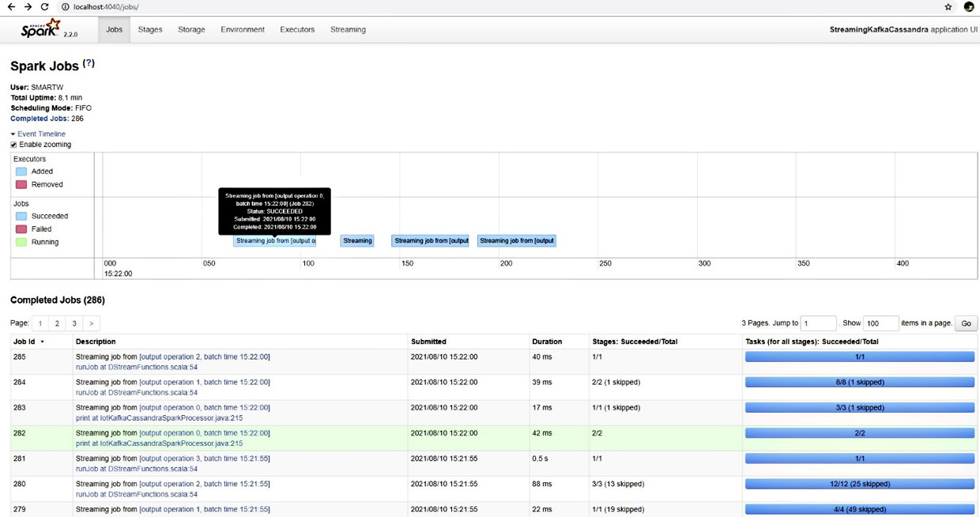
Task: Click the '3/3 (13 skipped)' stages cell
Action: [665, 489]
